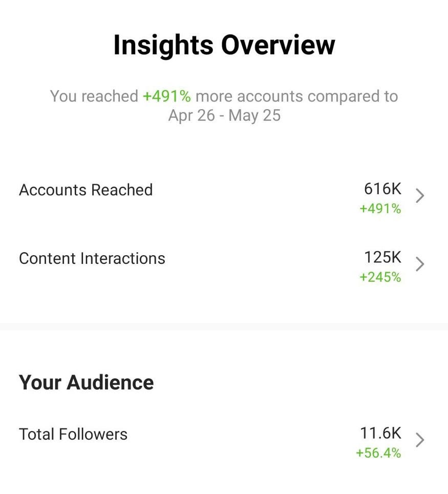Select the 125K interactions value

(x=383, y=258)
